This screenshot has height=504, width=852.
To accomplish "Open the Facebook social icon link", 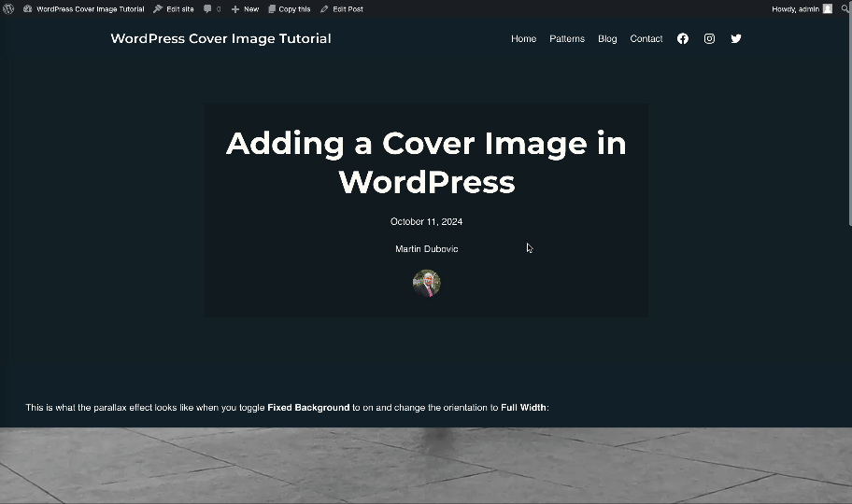I will click(x=683, y=39).
